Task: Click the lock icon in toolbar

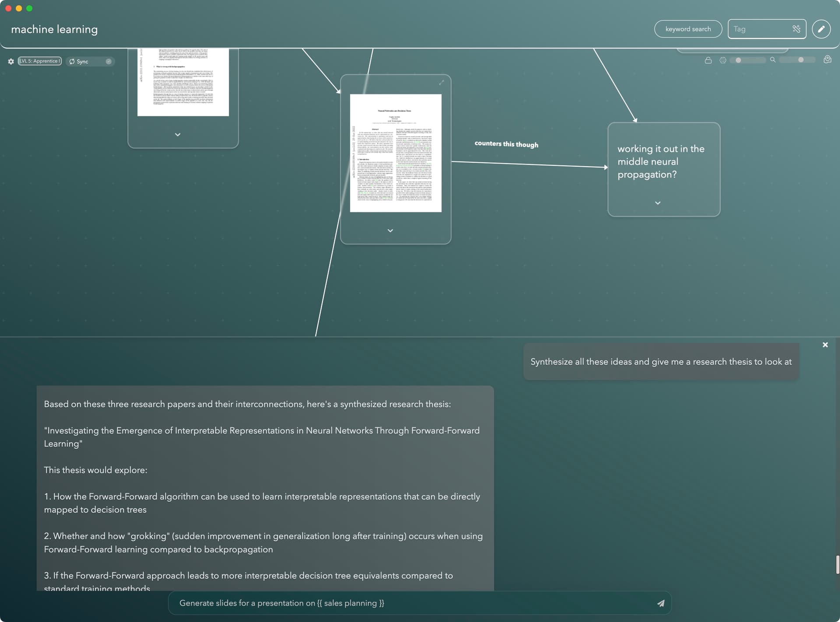Action: tap(707, 60)
